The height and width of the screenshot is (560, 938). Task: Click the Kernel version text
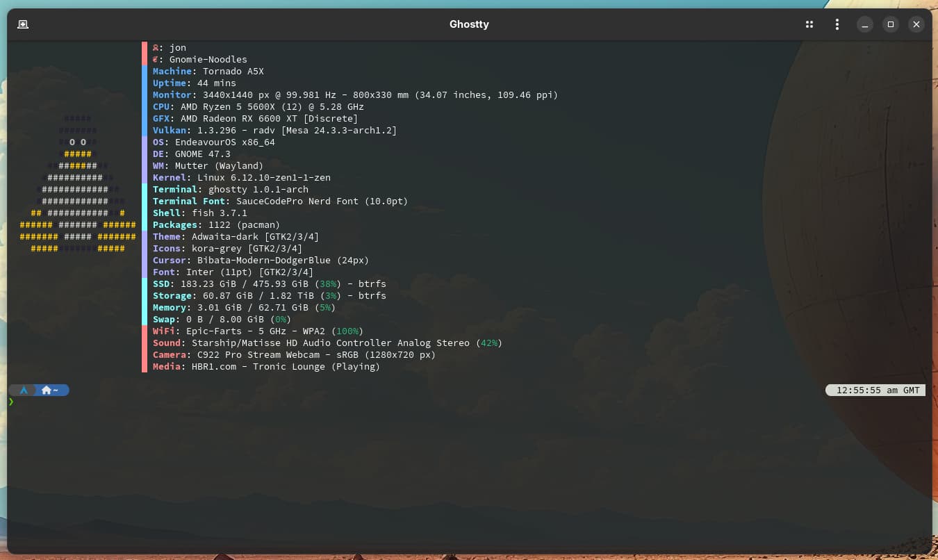(x=264, y=178)
